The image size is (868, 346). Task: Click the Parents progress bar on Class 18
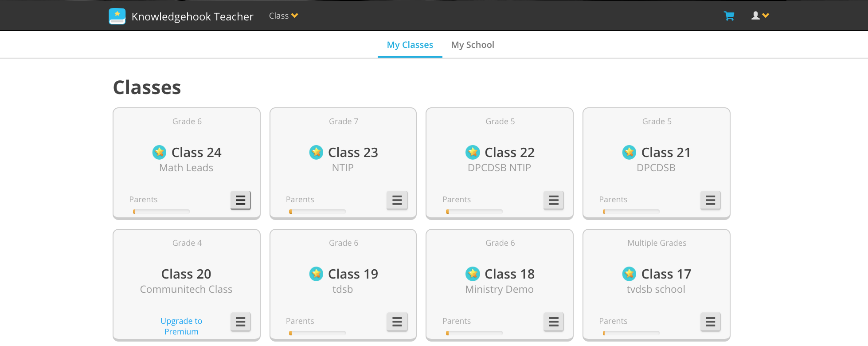click(x=474, y=333)
